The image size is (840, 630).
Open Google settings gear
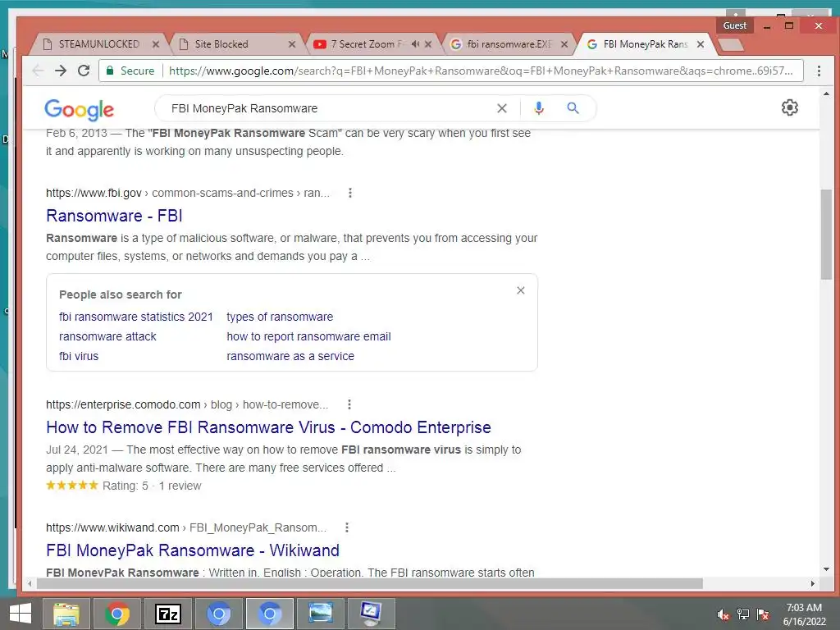[x=790, y=107]
